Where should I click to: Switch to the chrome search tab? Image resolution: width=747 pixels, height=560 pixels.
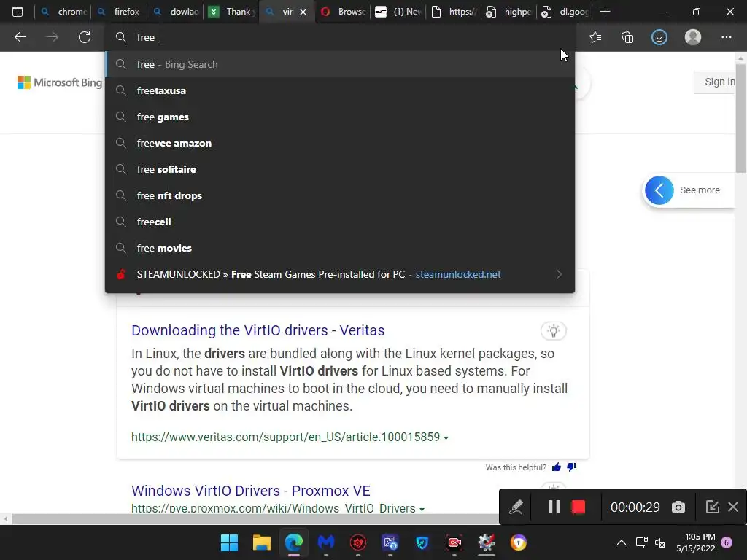click(x=64, y=12)
